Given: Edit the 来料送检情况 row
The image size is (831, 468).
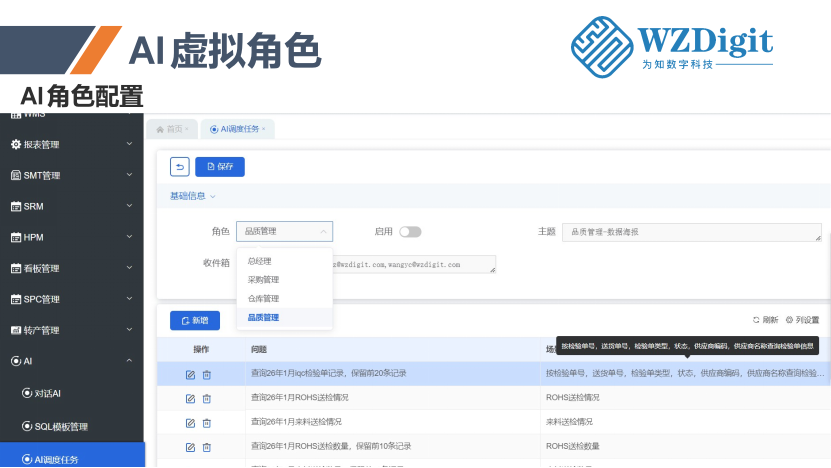Looking at the screenshot, I should (x=190, y=423).
